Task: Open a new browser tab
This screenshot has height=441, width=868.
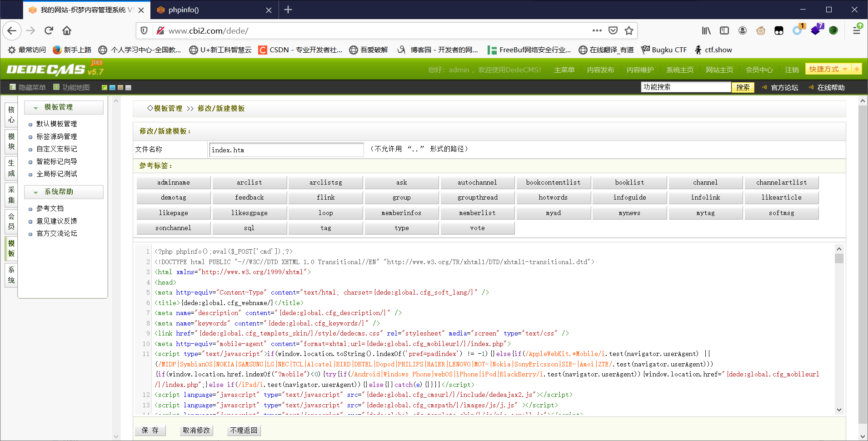Action: [288, 10]
